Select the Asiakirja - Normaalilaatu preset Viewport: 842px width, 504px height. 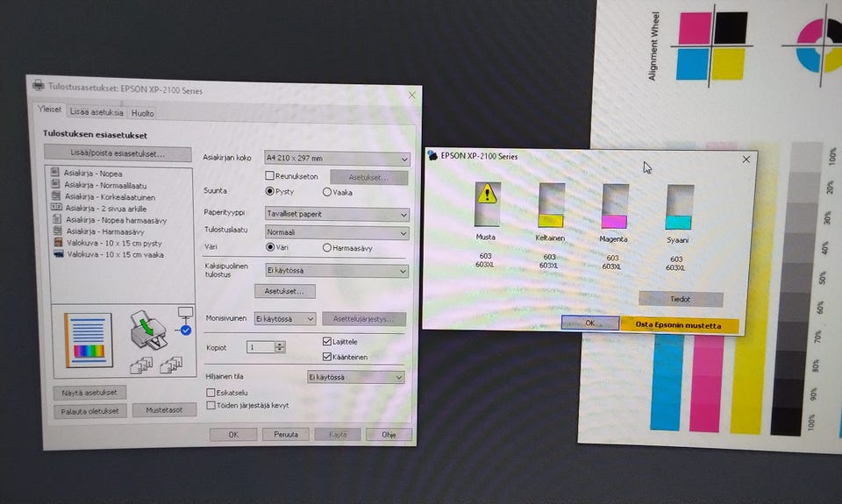(x=99, y=185)
